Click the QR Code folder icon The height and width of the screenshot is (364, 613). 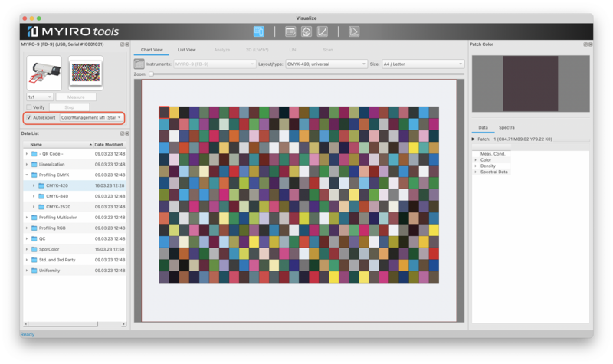(34, 154)
